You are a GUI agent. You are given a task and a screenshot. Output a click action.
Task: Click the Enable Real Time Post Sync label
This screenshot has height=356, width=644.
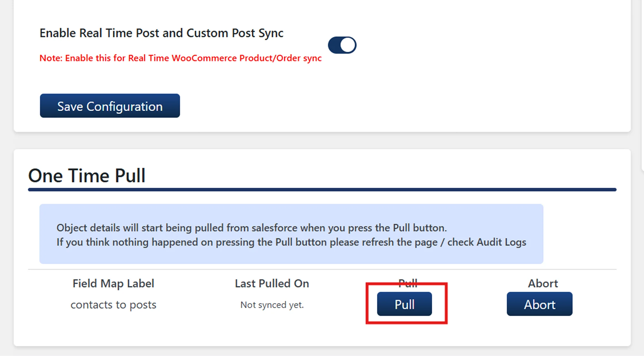161,33
